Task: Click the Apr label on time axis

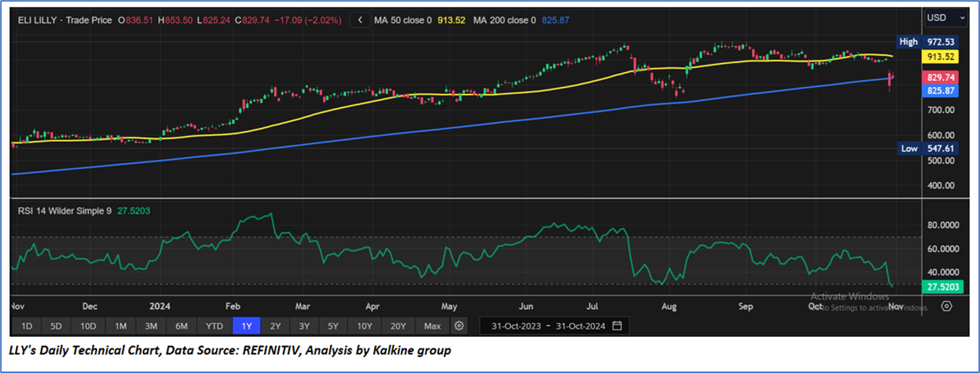Action: (372, 306)
